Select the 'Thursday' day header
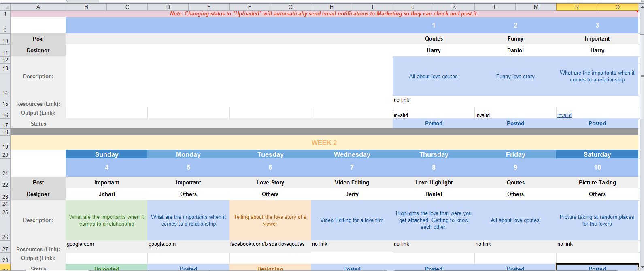This screenshot has width=644, height=271. click(x=434, y=154)
